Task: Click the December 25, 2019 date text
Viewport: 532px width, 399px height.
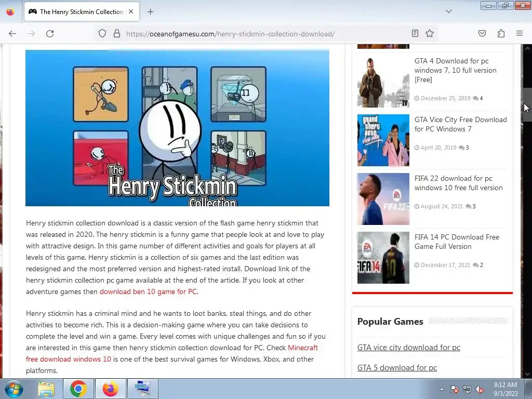Action: 445,98
